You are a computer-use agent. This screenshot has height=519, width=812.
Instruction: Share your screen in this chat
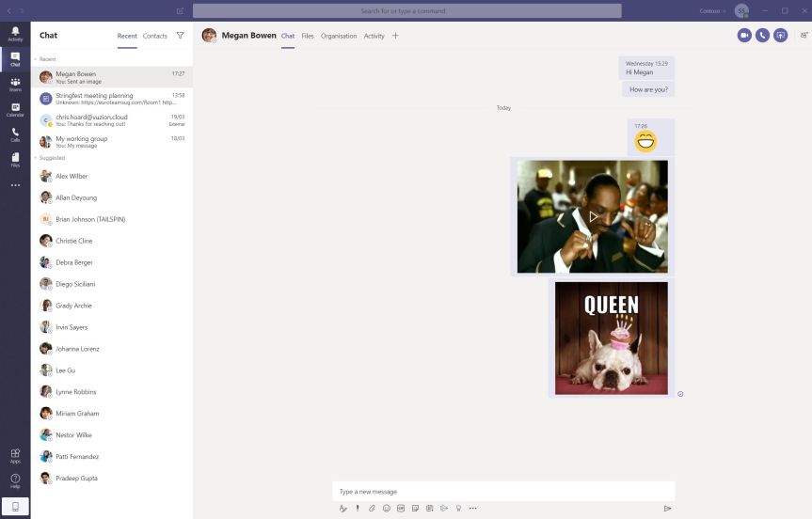click(x=780, y=36)
